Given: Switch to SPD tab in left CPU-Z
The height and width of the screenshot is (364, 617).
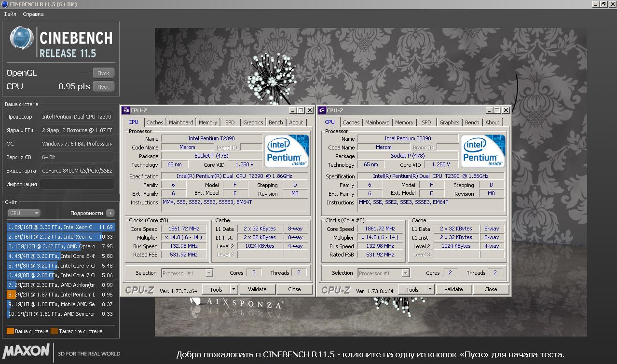Looking at the screenshot, I should click(230, 122).
